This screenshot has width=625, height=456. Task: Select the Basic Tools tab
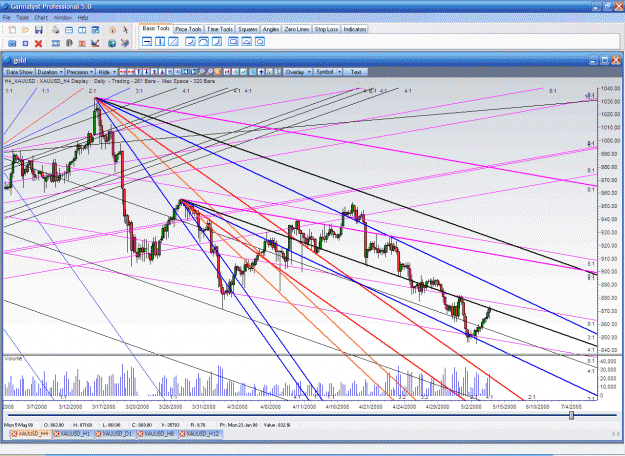click(x=156, y=28)
